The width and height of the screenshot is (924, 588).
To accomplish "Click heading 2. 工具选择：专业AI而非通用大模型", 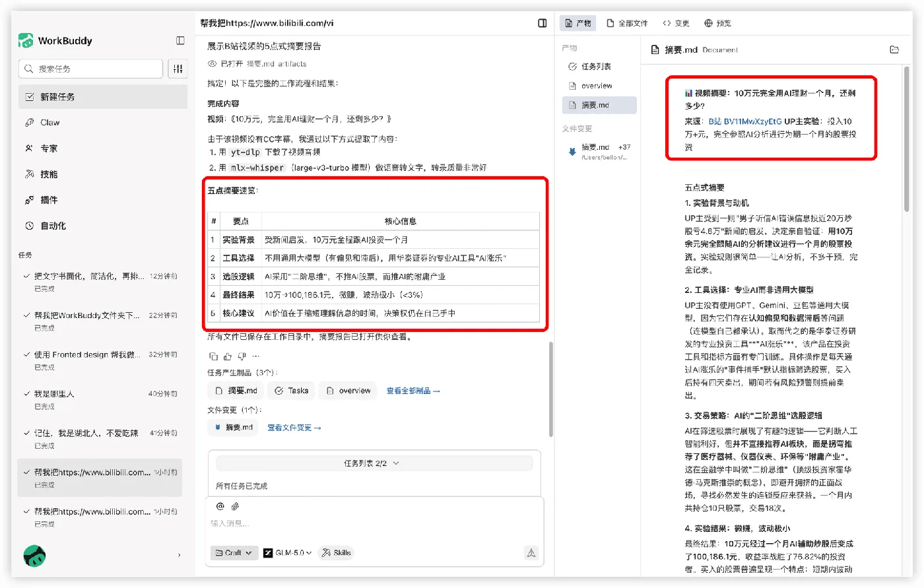I will tap(749, 290).
